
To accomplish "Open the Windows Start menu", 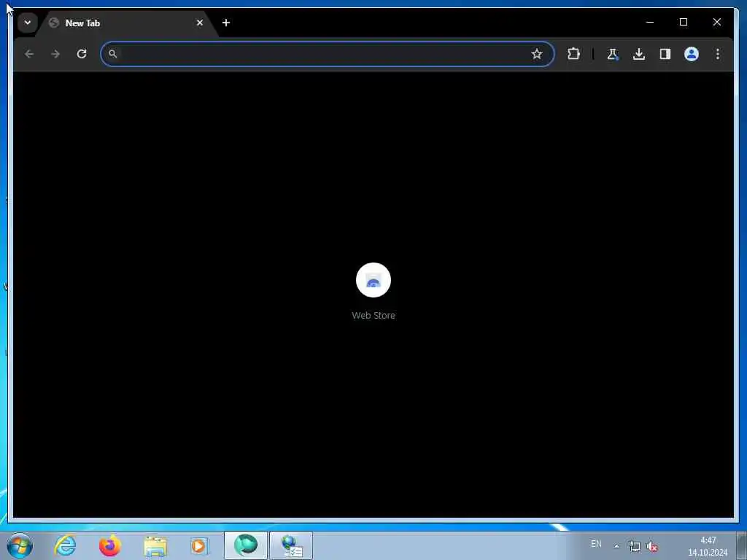I will (20, 545).
